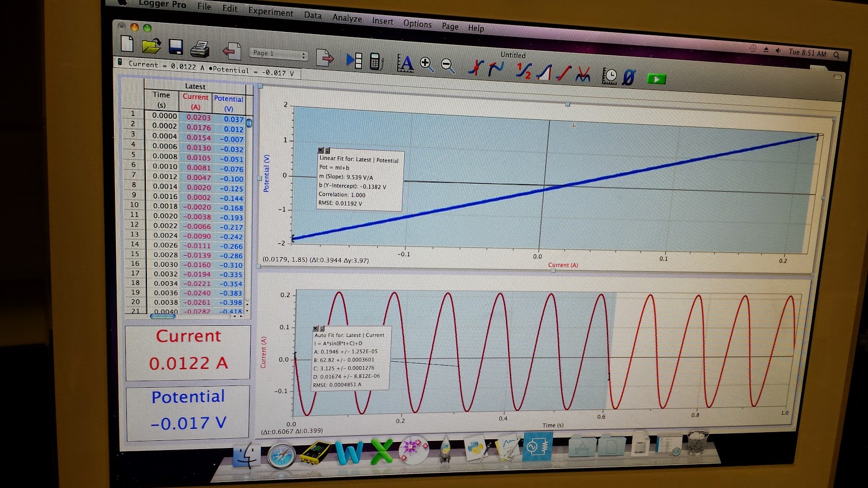Image resolution: width=868 pixels, height=488 pixels.
Task: Click time cell 0.0020 in row 11
Action: coord(165,216)
